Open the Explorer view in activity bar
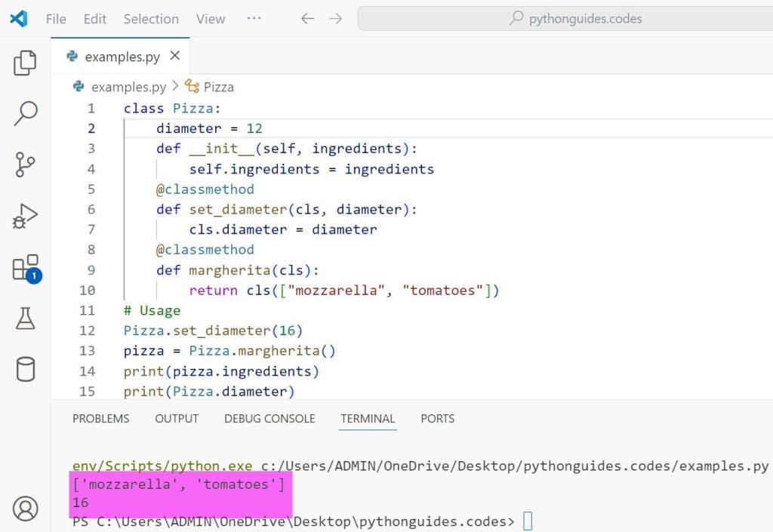 (25, 63)
